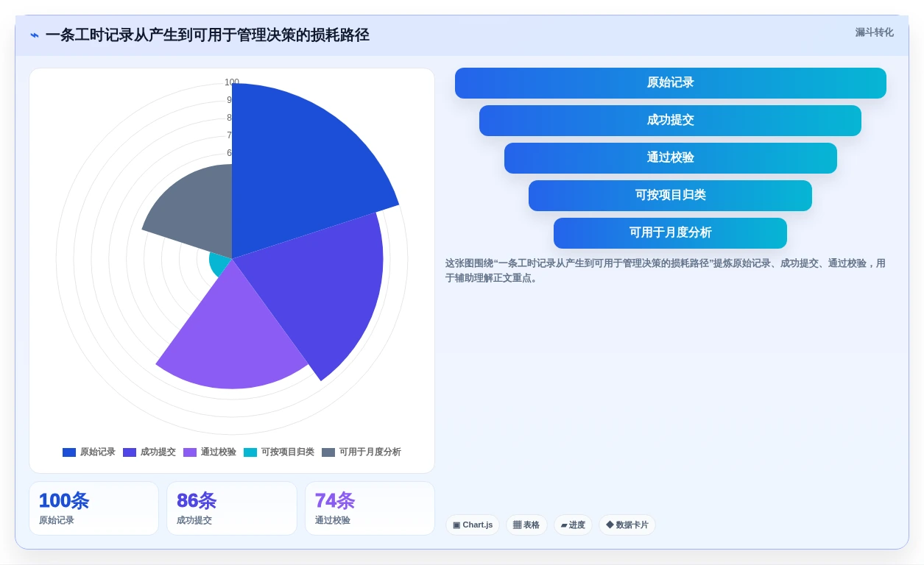This screenshot has height=565, width=924.
Task: Click the description paragraph under the funnel
Action: tap(666, 271)
